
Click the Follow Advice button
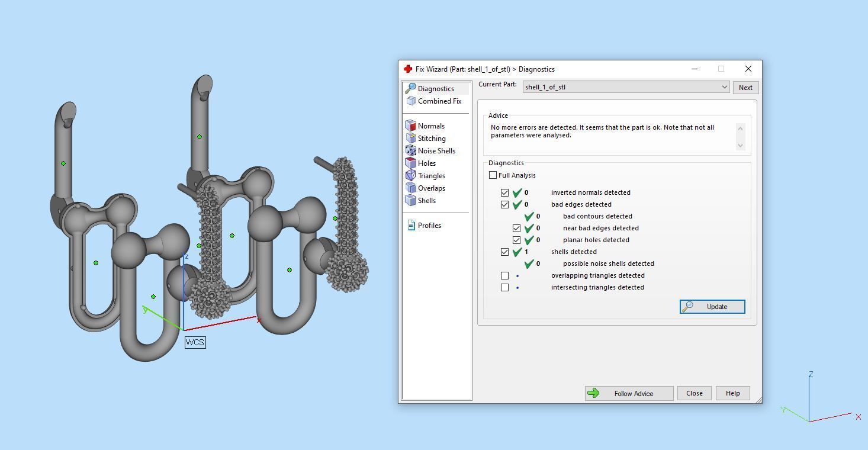click(629, 393)
